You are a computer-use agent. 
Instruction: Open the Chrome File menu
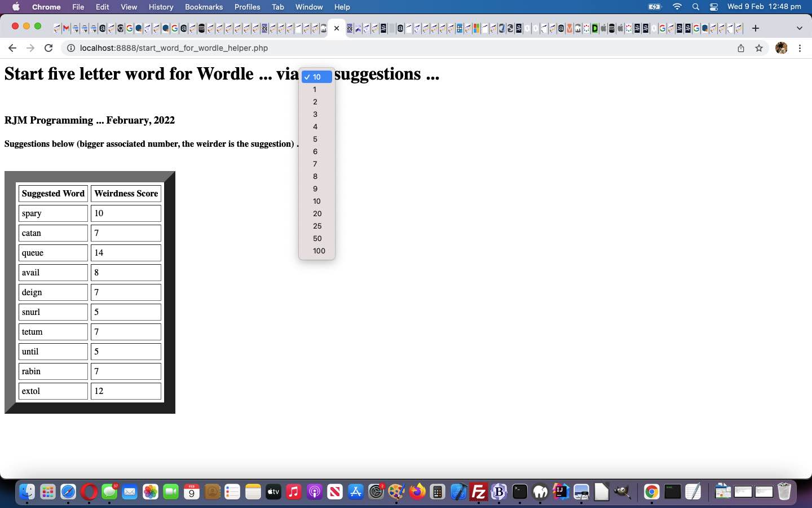78,7
